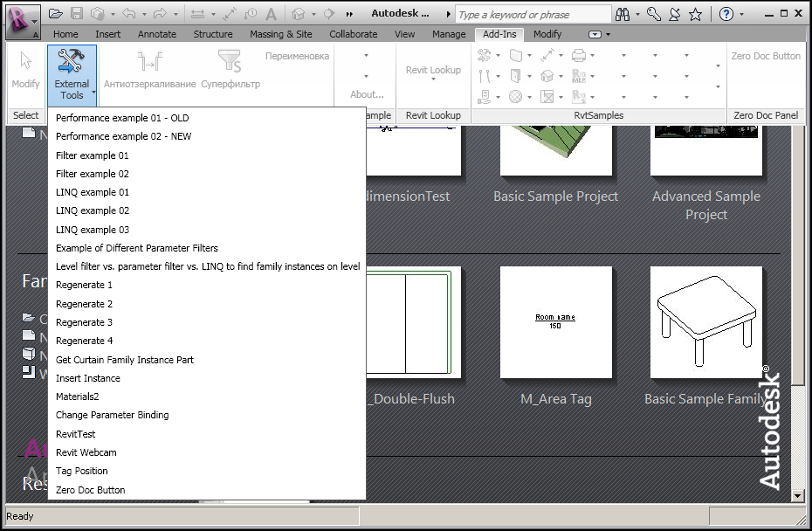Select the Aligned Dimension icon in quick access toolbar
This screenshot has width=812, height=531.
tap(199, 12)
